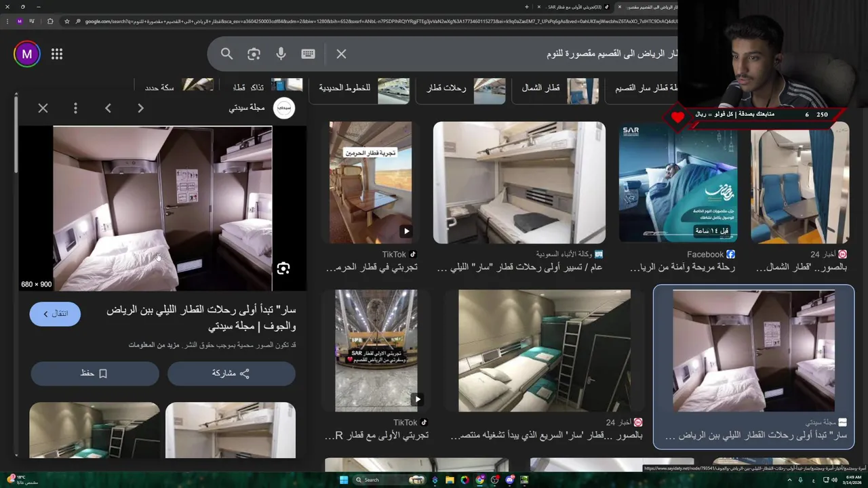Open a new browser tab
This screenshot has height=488, width=868.
point(526,7)
